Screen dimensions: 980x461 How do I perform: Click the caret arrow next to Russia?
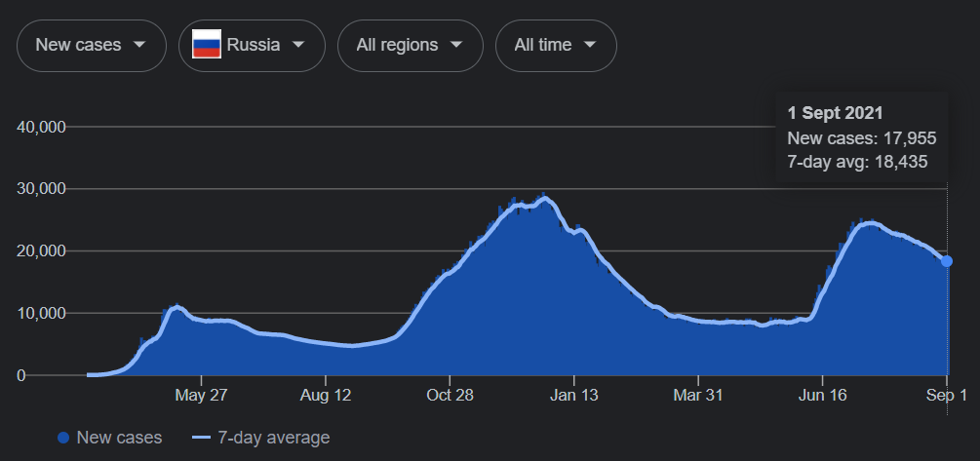coord(298,45)
